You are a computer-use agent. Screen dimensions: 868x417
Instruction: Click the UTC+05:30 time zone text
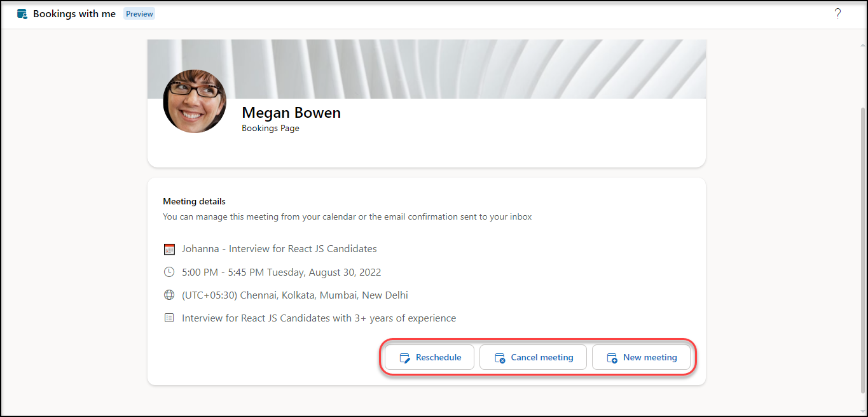pyautogui.click(x=294, y=295)
